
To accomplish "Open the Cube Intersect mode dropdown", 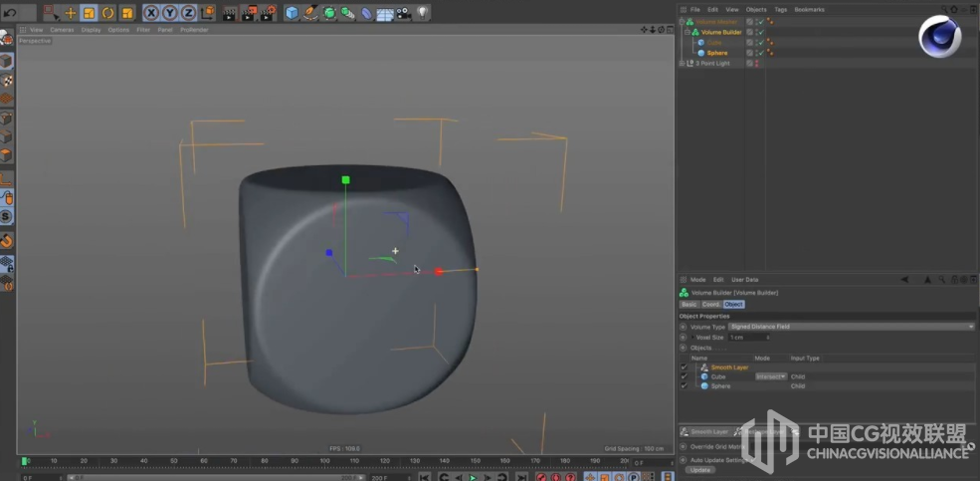I will point(771,376).
